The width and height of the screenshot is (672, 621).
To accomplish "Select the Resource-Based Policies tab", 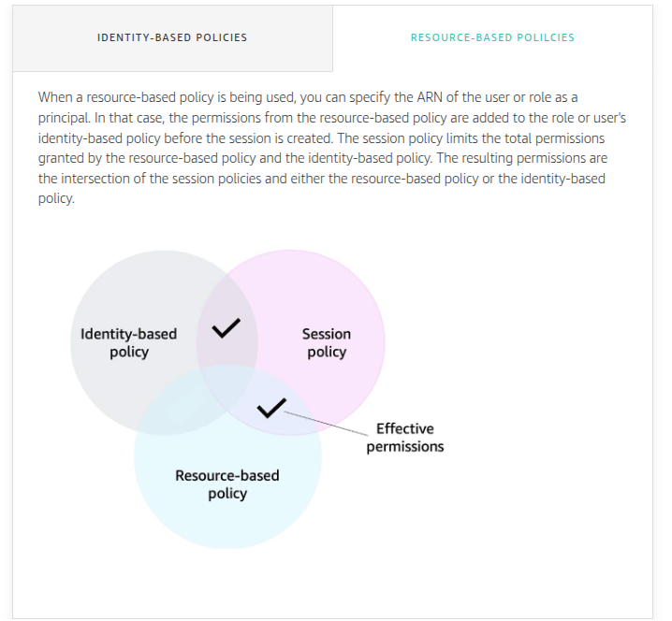I will (x=492, y=37).
